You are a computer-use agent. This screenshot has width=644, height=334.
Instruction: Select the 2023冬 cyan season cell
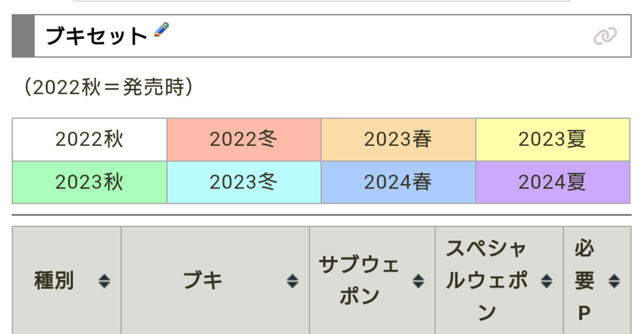[x=244, y=182]
